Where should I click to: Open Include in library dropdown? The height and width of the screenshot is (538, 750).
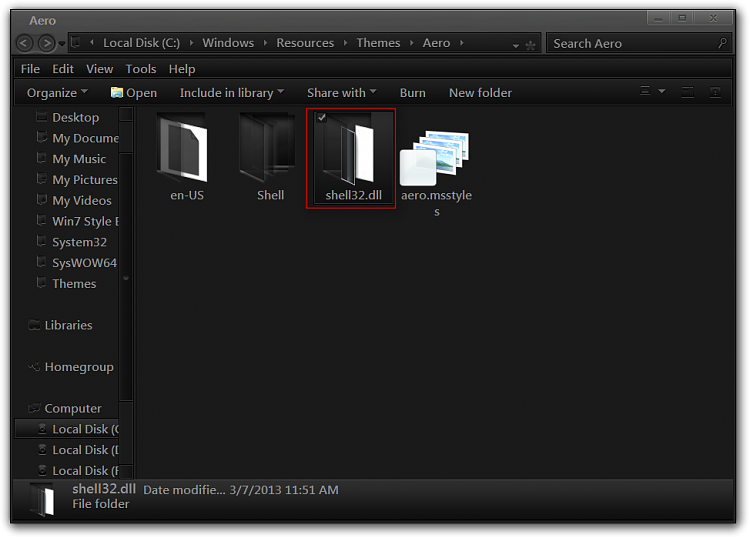(232, 93)
